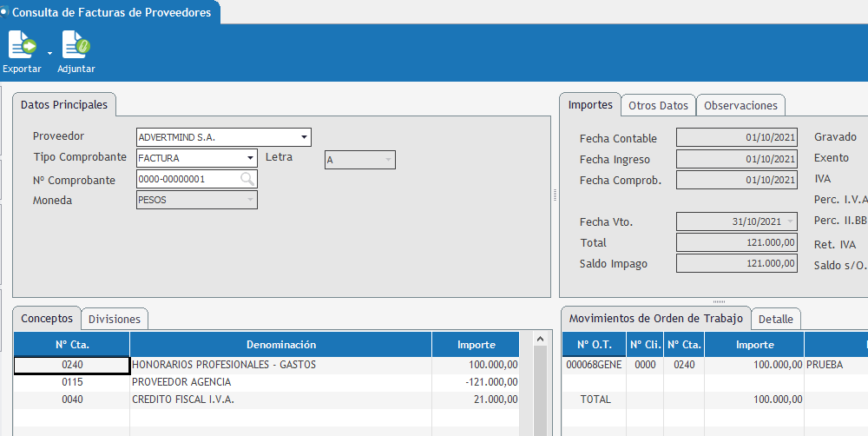Select HONORARIOS PROFESIONALES - GASTOS row
Screen dimensions: 868x436
pyautogui.click(x=266, y=365)
